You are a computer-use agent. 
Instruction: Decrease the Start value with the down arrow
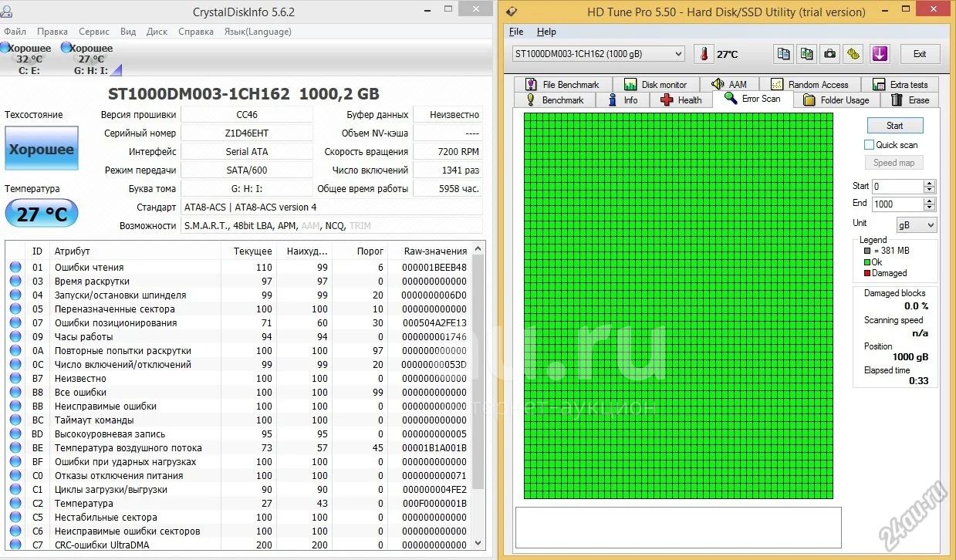pyautogui.click(x=929, y=190)
